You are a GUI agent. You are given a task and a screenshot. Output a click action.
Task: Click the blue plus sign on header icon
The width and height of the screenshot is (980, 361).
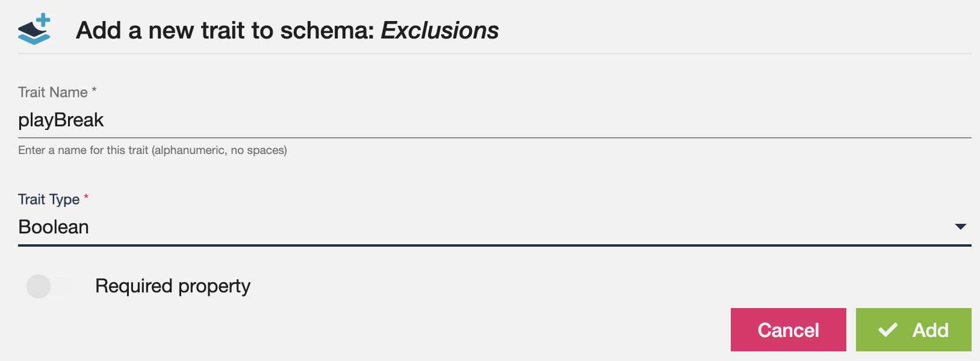coord(43,19)
